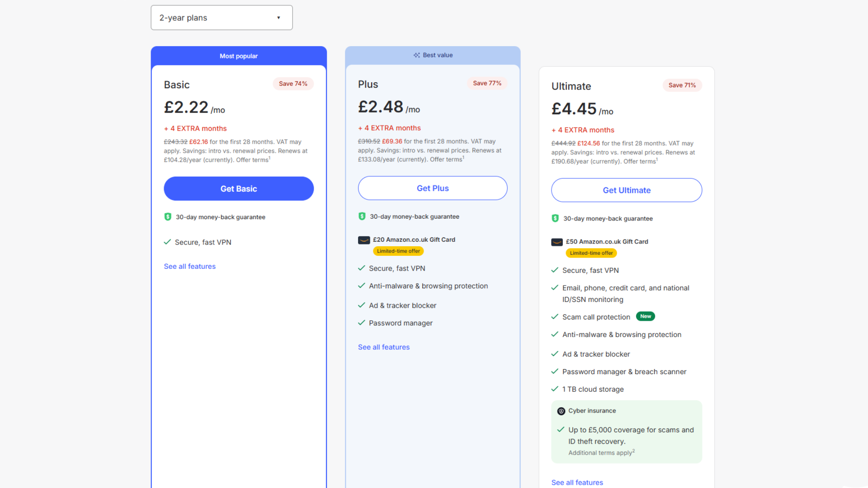Click the money-back shield icon on Plus
Viewport: 868px width, 488px height.
(x=361, y=216)
